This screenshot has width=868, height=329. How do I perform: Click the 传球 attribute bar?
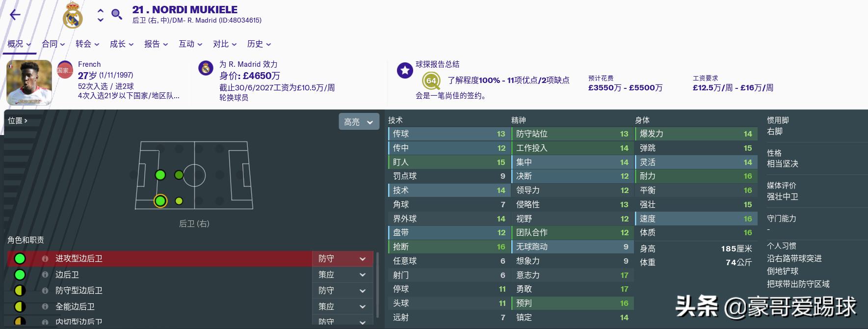(448, 134)
